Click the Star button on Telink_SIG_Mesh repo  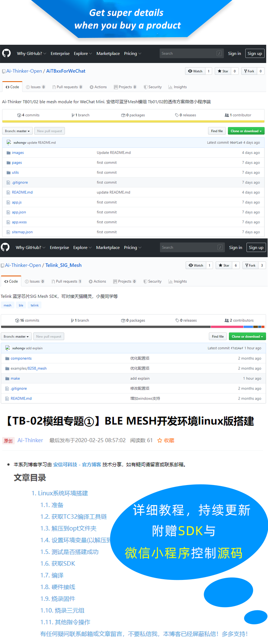point(224,265)
